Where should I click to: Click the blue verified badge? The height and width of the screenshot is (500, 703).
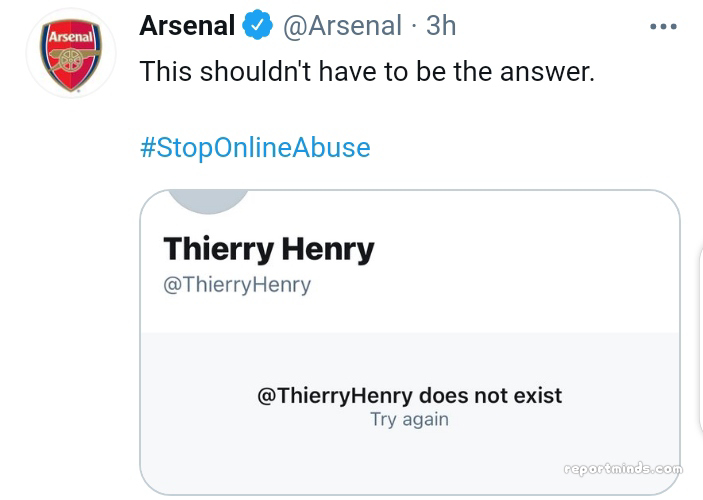(x=259, y=26)
